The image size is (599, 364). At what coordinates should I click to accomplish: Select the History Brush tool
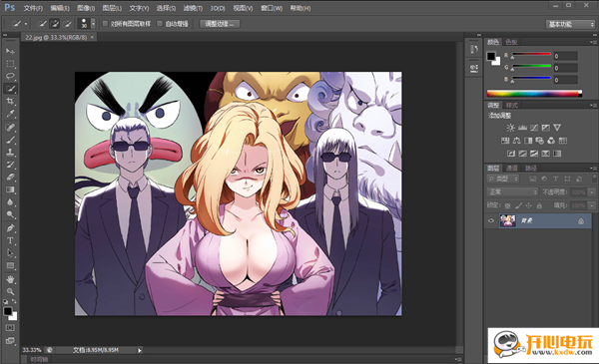coord(10,165)
